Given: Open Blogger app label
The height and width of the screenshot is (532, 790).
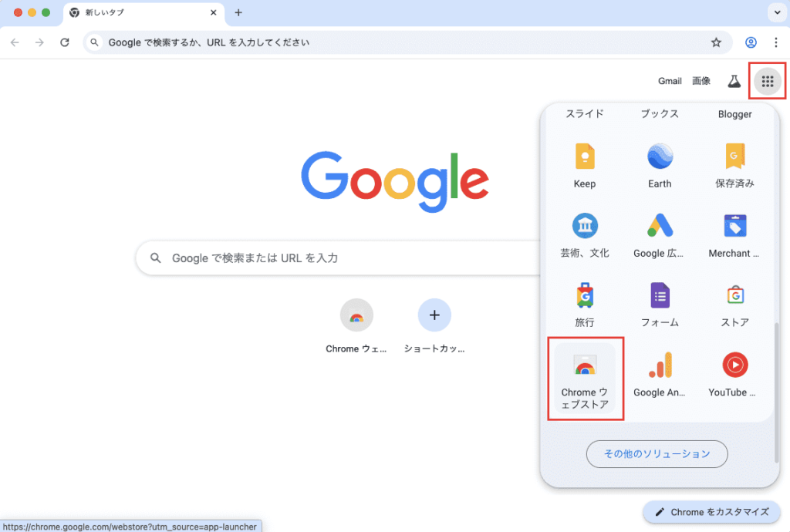Looking at the screenshot, I should pos(734,114).
